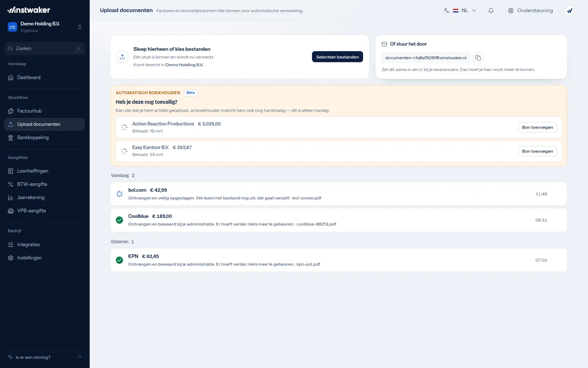Click the Vandaag 2 group header
This screenshot has height=368, width=588.
point(123,176)
